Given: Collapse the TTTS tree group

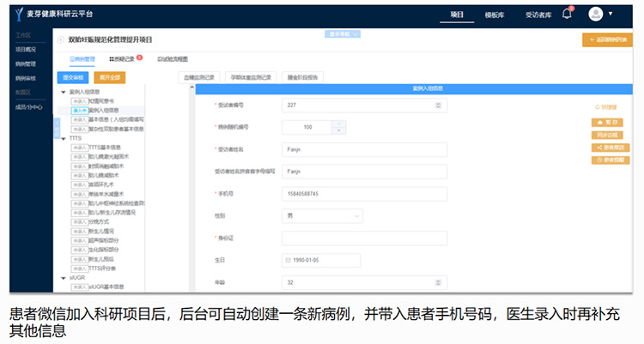Looking at the screenshot, I should 64,138.
